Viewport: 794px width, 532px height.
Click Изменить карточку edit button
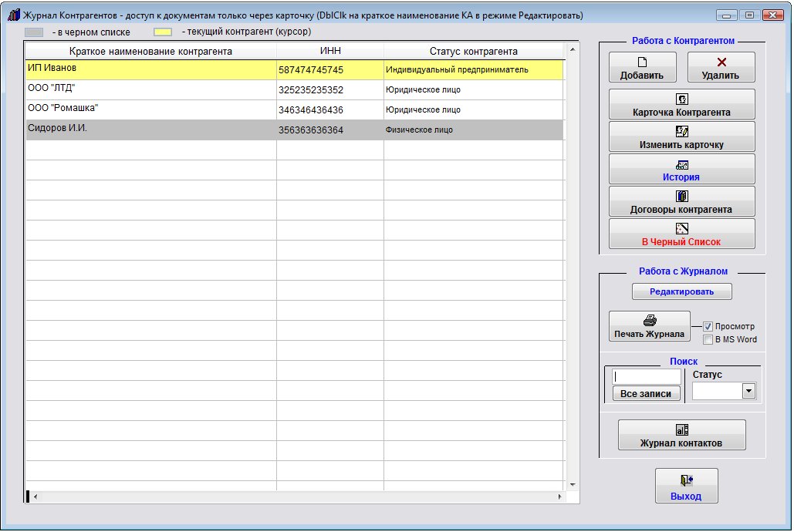681,137
